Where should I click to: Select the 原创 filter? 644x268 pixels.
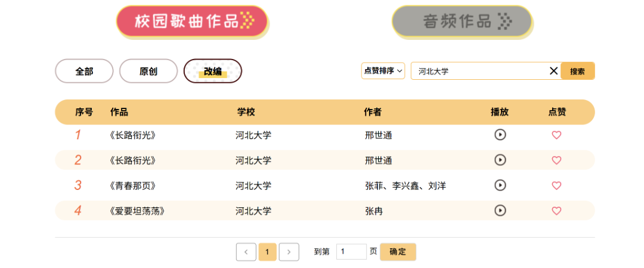tap(148, 71)
